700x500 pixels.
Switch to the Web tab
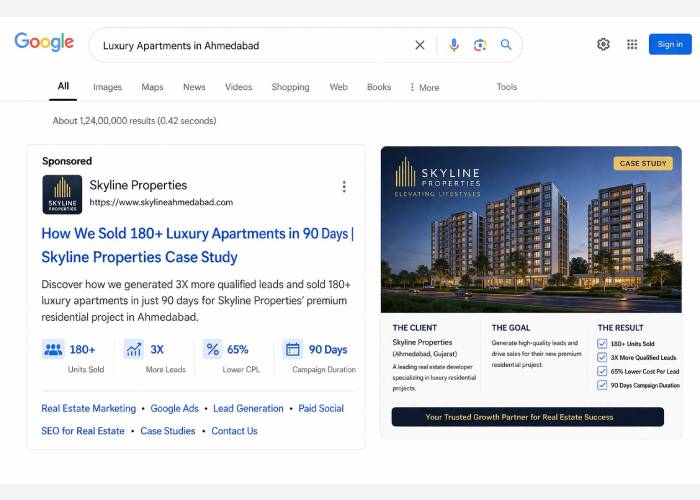pyautogui.click(x=338, y=87)
